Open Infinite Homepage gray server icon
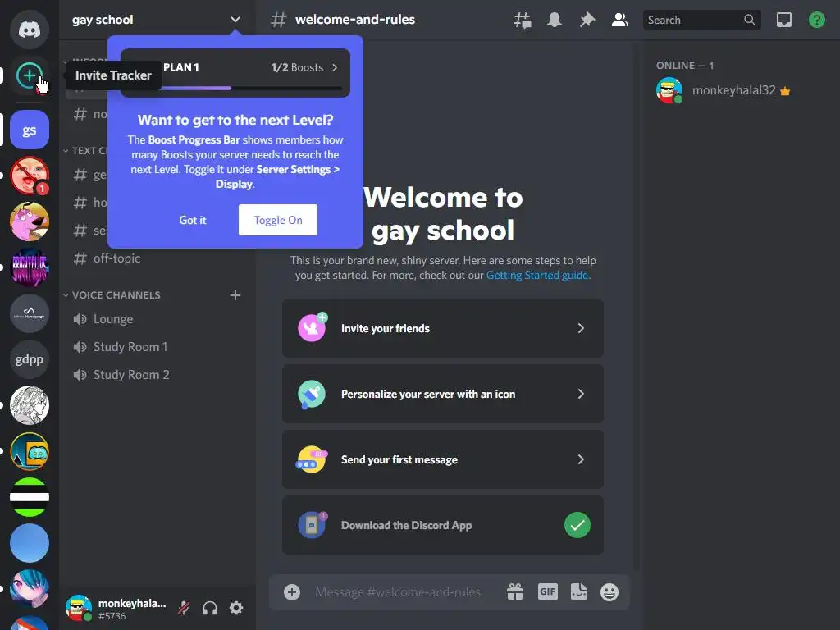 point(29,313)
